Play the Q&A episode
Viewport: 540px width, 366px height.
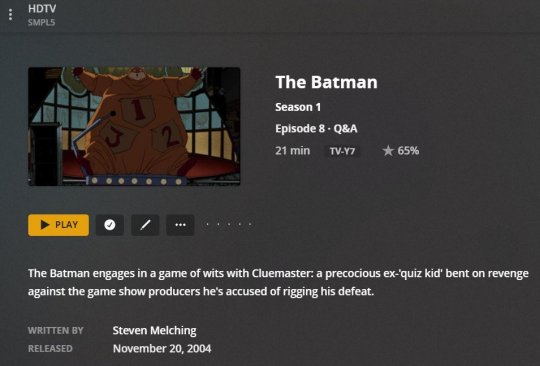[59, 225]
